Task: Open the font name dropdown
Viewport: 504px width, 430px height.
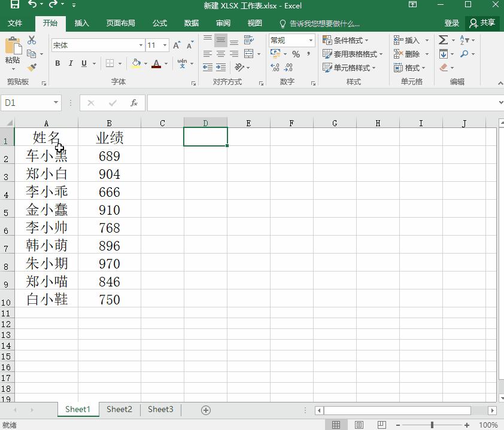Action: (140, 45)
